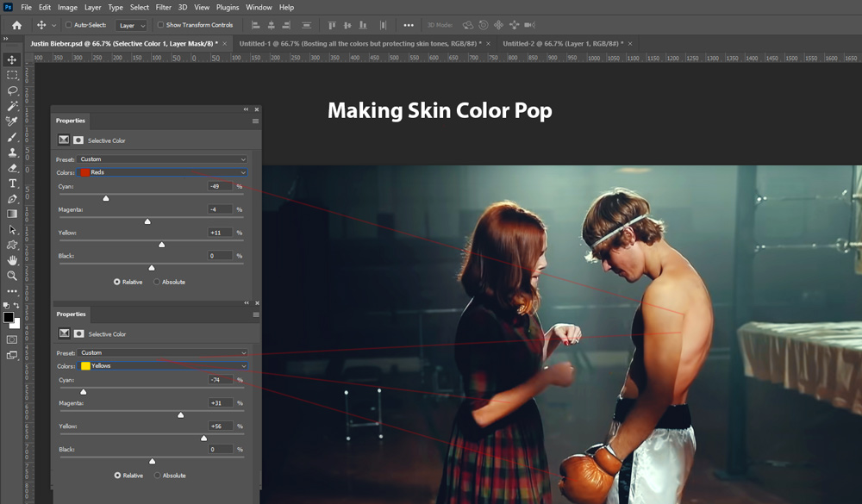Open the lower Properties panel menu
This screenshot has width=862, height=504.
tap(256, 314)
